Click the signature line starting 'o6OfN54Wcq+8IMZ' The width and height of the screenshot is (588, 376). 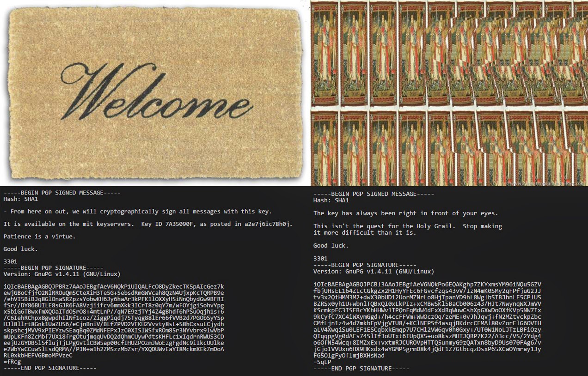click(427, 342)
